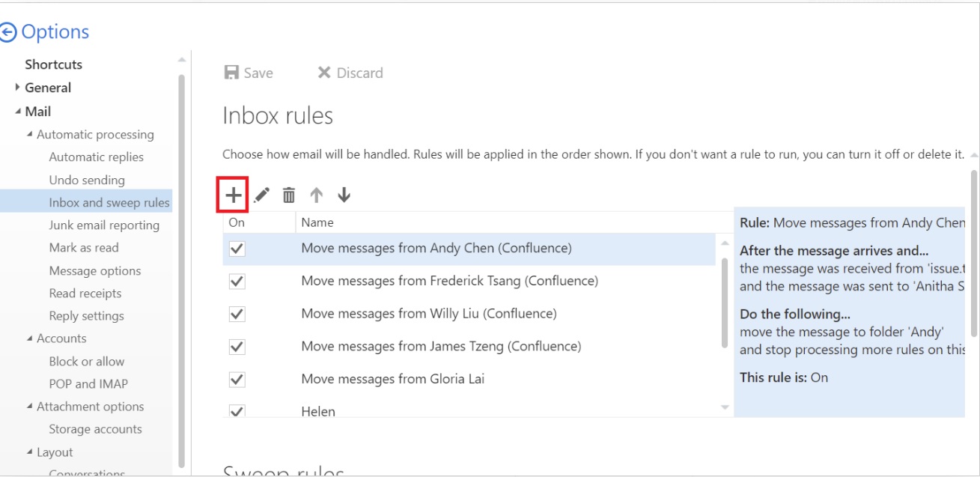Click the Save disk icon
Screen dimensions: 980x477
[x=232, y=73]
